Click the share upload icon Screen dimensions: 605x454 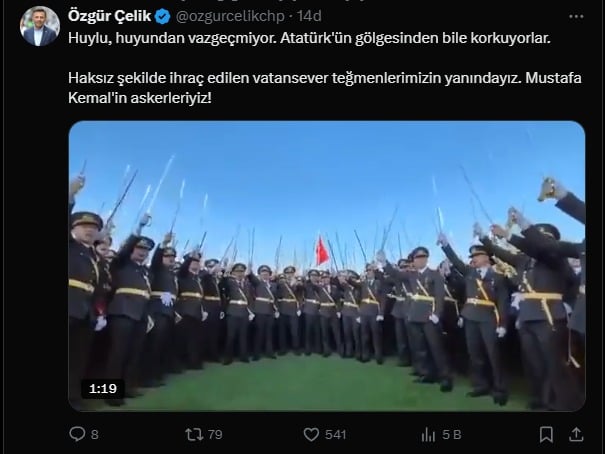pyautogui.click(x=576, y=434)
